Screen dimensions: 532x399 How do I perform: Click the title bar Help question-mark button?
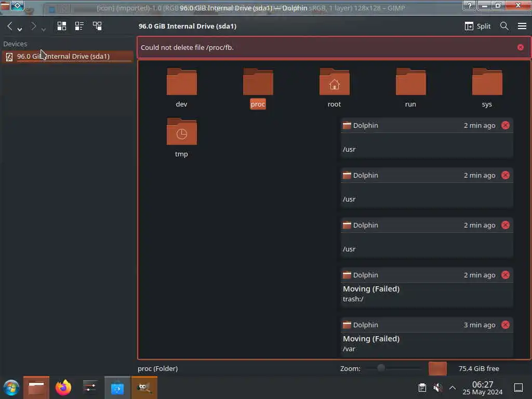(x=469, y=5)
